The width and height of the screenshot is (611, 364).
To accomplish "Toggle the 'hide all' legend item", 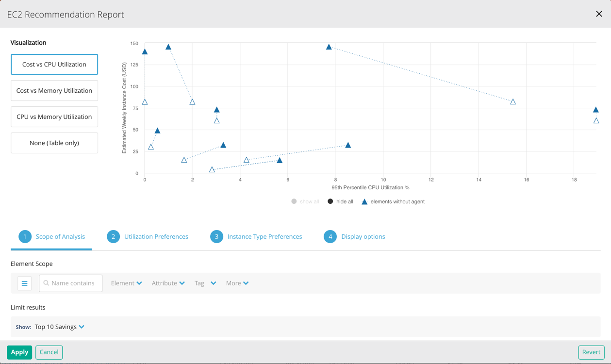I will (x=340, y=201).
